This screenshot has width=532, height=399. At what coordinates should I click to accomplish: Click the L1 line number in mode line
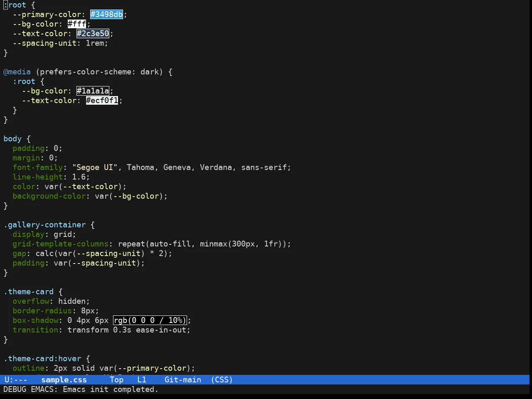coord(142,380)
